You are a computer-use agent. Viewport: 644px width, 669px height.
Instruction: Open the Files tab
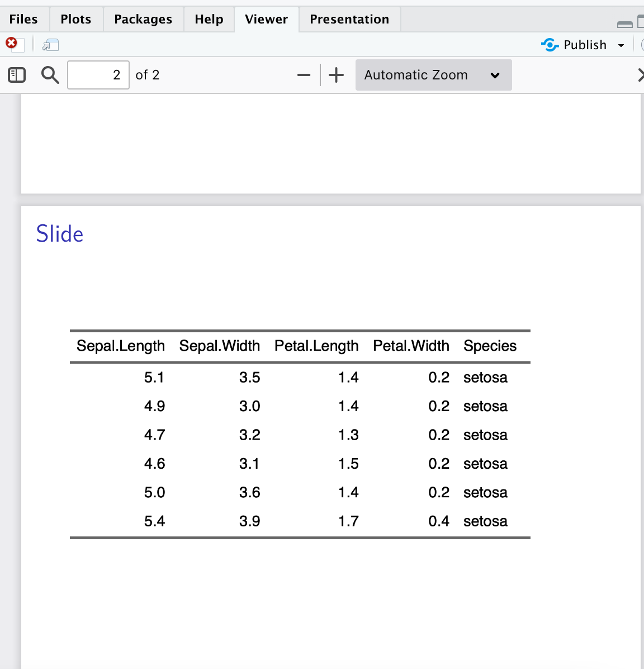tap(23, 19)
